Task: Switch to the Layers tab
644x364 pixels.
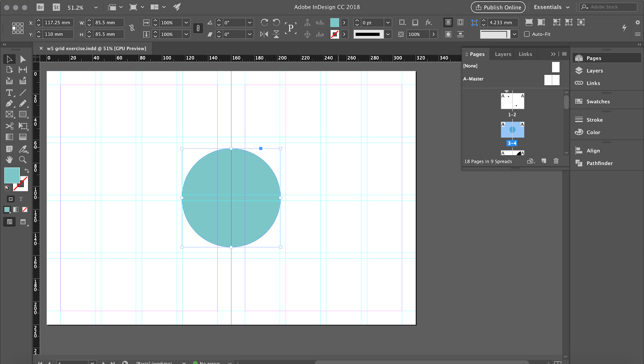Action: (502, 54)
